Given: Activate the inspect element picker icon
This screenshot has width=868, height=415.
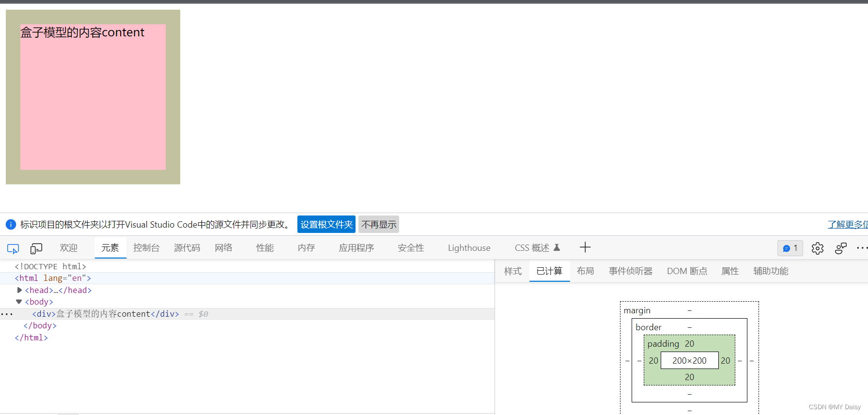Looking at the screenshot, I should [x=13, y=248].
